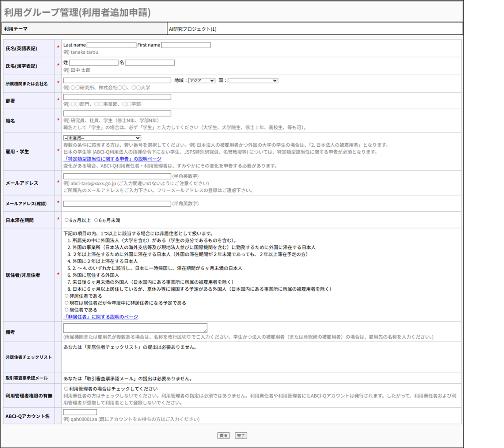The image size is (504, 448).
Task: Click the First name input field
Action: pos(186,45)
